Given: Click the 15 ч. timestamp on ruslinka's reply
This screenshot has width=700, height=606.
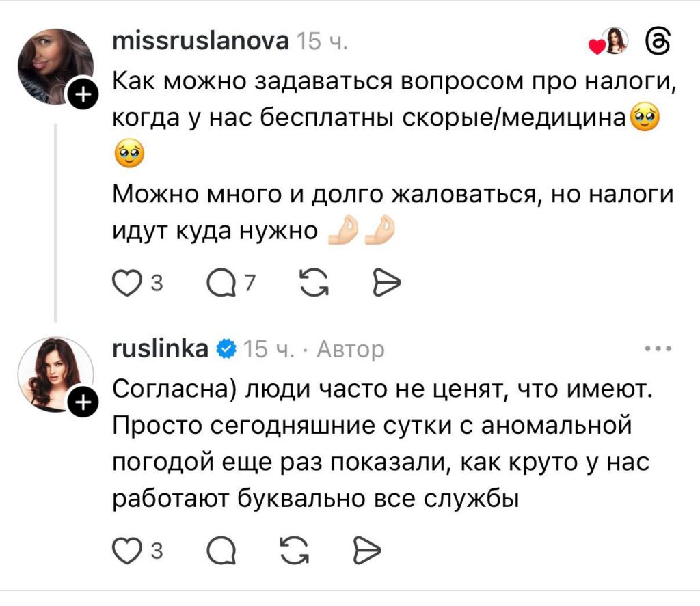Looking at the screenshot, I should (x=268, y=350).
